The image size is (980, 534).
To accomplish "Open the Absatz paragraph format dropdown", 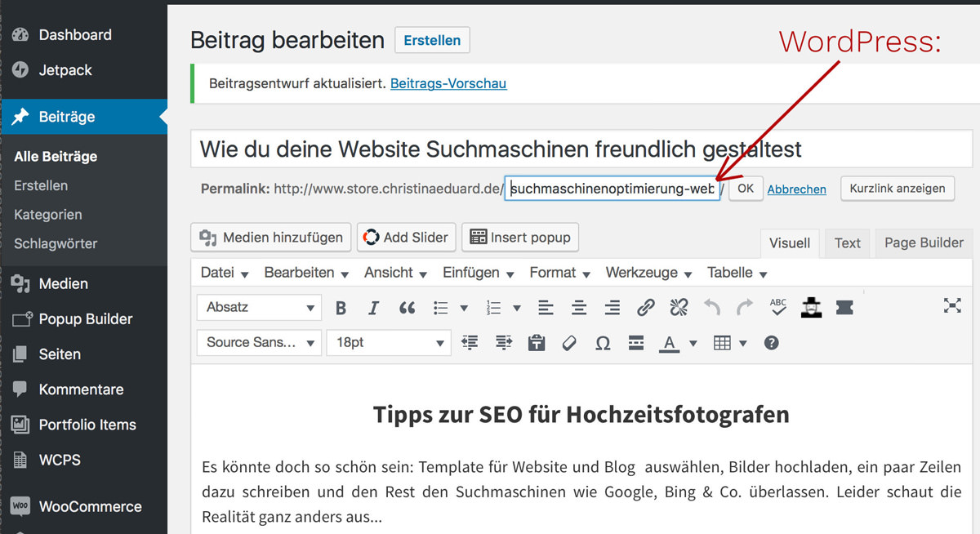I will point(260,308).
